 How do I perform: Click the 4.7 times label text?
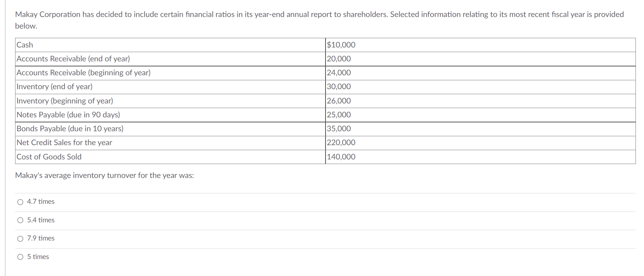(40, 201)
